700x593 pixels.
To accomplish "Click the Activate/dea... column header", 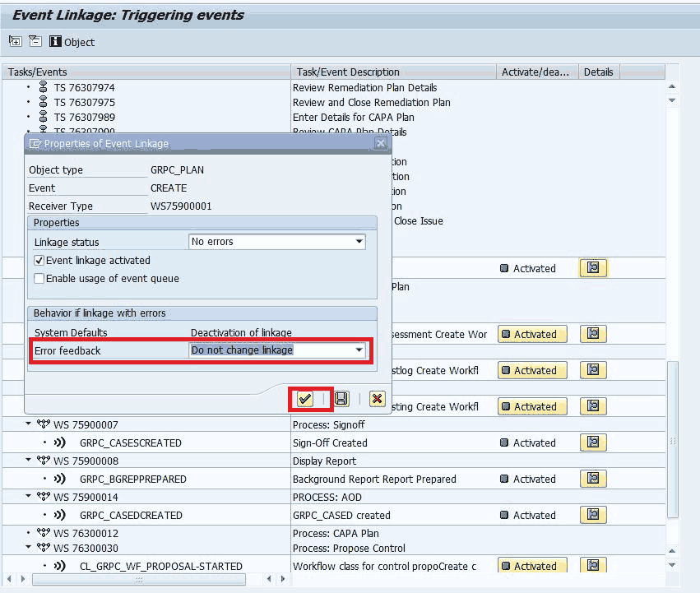I will (537, 72).
